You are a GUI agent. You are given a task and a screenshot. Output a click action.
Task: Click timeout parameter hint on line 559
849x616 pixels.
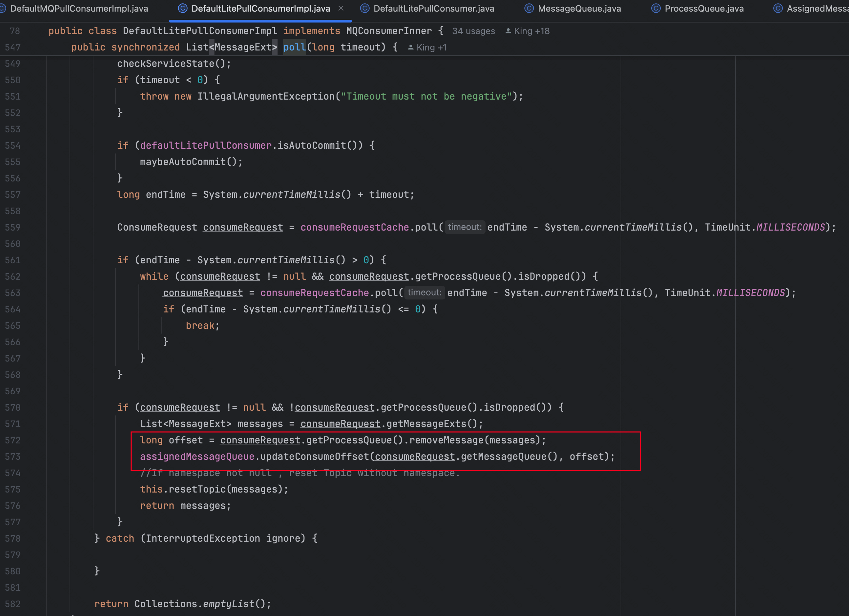[464, 227]
